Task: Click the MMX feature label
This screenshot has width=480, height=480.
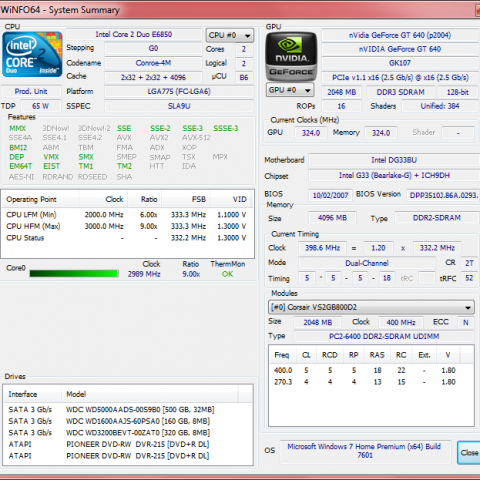Action: [17, 128]
